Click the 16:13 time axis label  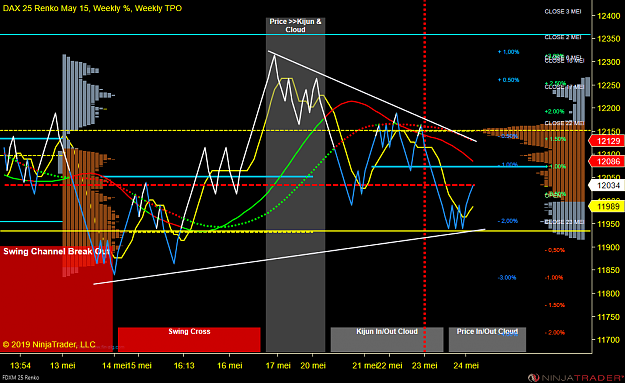tap(184, 365)
